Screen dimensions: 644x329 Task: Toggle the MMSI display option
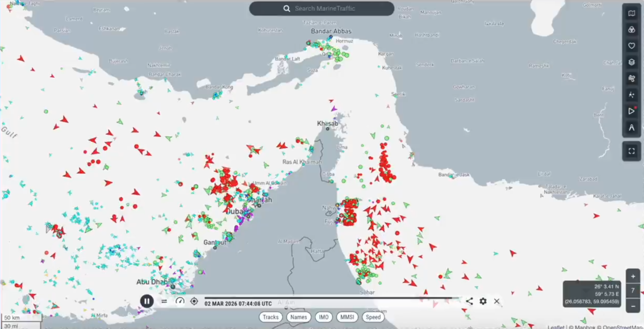[x=347, y=317]
